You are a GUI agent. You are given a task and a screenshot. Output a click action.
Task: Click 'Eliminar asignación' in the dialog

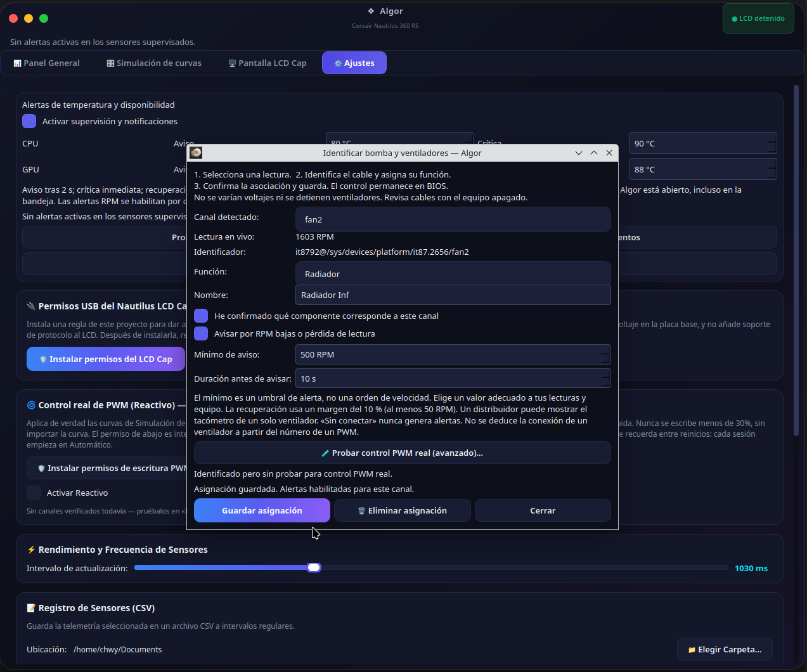[403, 510]
